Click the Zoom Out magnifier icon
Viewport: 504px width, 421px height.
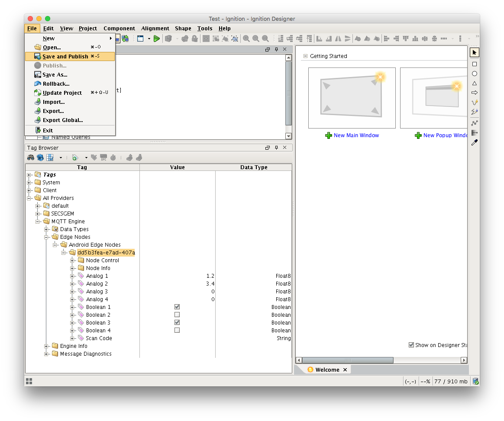click(256, 39)
